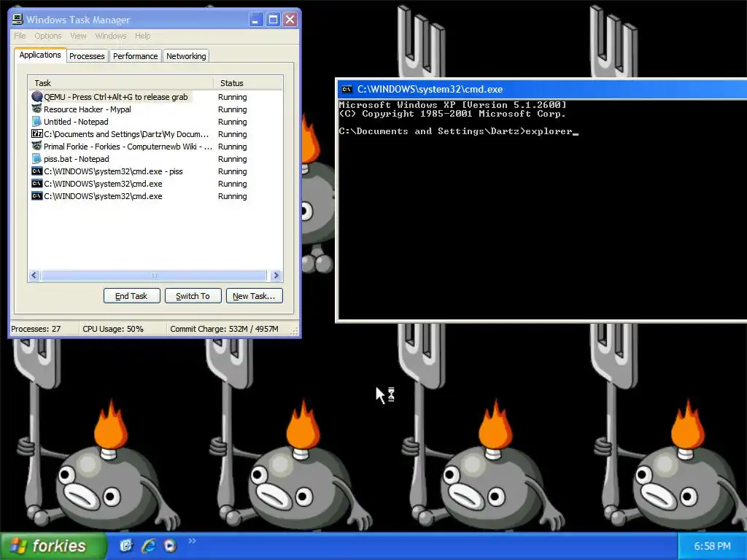The height and width of the screenshot is (560, 747).
Task: Click the Task Manager title bar icon
Action: (x=18, y=19)
